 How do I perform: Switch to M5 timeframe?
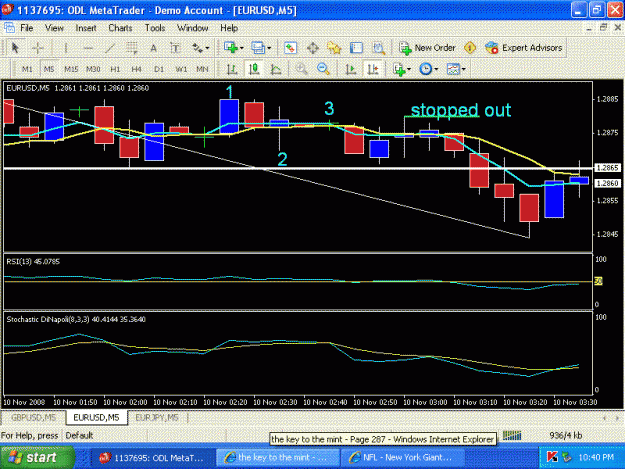pos(49,69)
